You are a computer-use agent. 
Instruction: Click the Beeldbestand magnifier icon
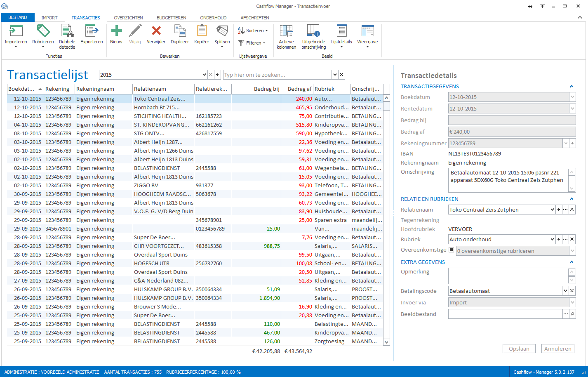click(572, 314)
